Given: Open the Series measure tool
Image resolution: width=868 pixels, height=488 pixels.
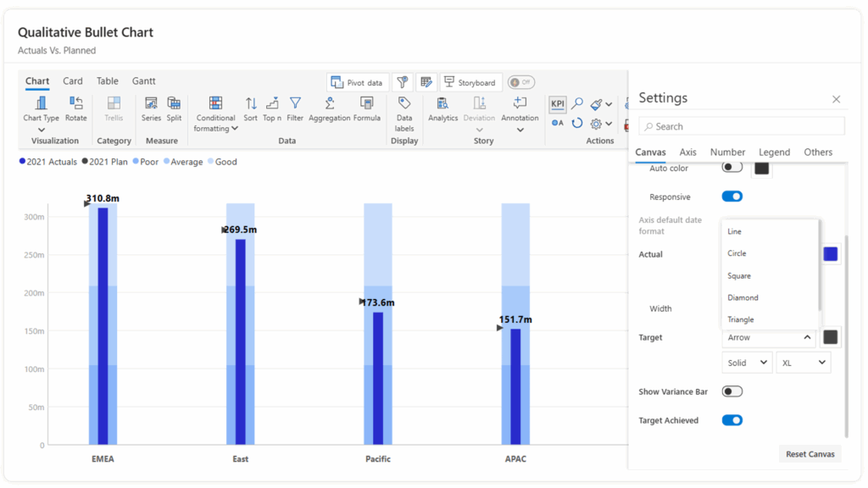Looking at the screenshot, I should pos(151,109).
